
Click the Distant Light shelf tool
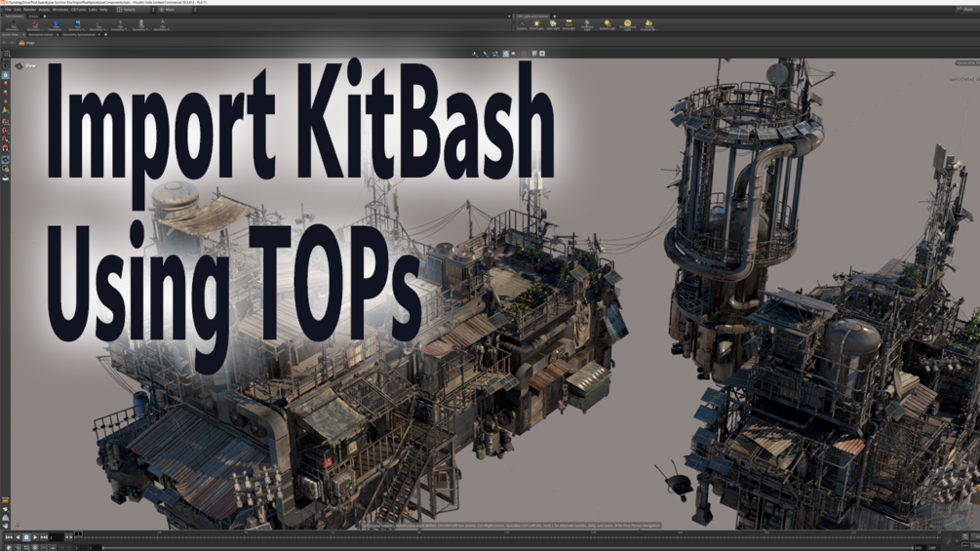point(608,25)
